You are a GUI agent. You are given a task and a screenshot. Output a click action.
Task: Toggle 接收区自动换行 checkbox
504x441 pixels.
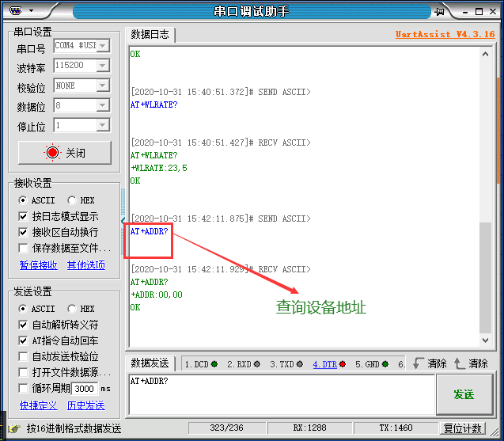click(23, 232)
